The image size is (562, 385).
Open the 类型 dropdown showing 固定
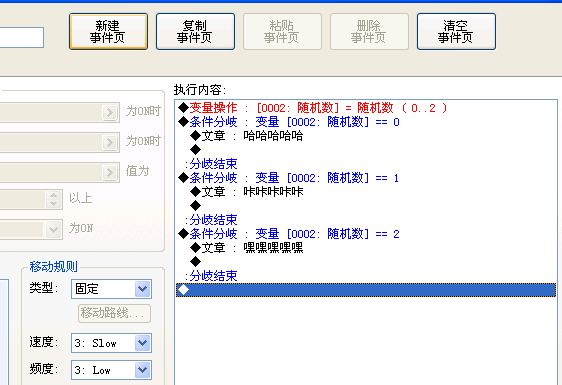click(111, 289)
